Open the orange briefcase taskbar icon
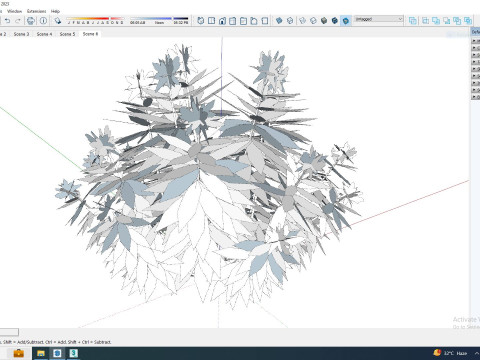 (x=19, y=353)
